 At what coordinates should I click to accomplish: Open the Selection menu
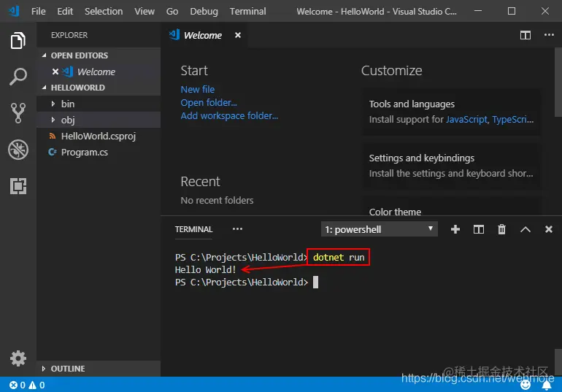pos(104,12)
